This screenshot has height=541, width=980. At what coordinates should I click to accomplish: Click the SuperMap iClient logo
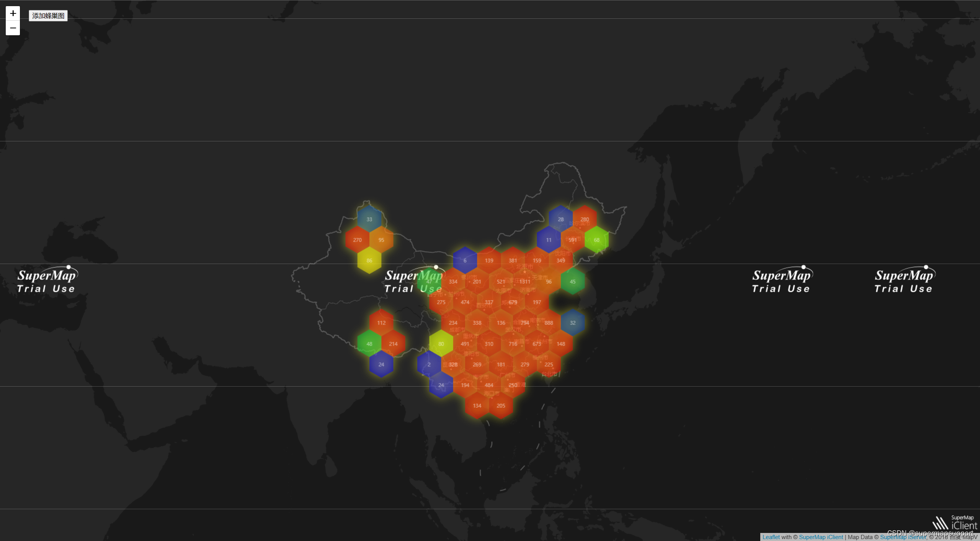coord(955,523)
